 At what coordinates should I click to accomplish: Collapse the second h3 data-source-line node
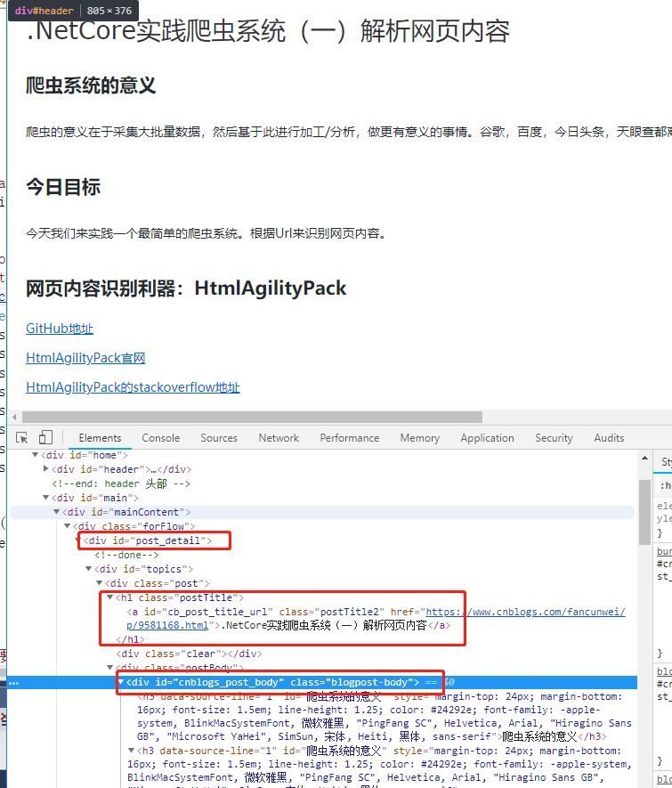pyautogui.click(x=132, y=751)
